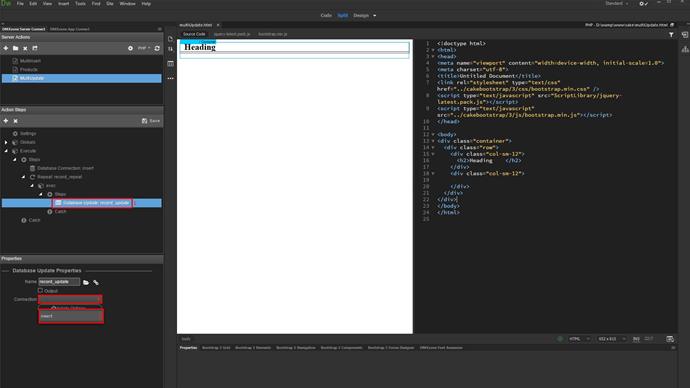Screen dimensions: 690x388
Task: Open the Design view mode dropdown arrow
Action: [375, 15]
